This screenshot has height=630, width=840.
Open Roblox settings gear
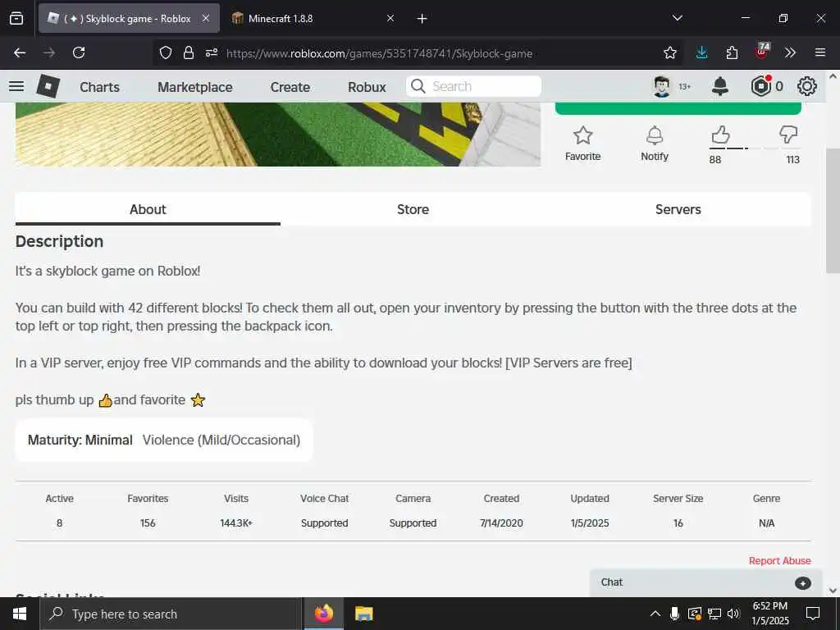[x=807, y=86]
